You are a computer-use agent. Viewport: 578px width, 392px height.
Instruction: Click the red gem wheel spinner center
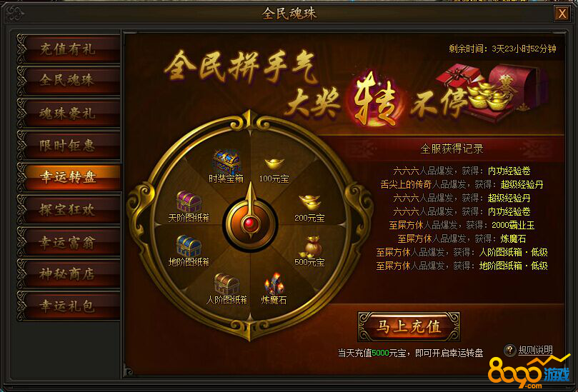pos(251,223)
